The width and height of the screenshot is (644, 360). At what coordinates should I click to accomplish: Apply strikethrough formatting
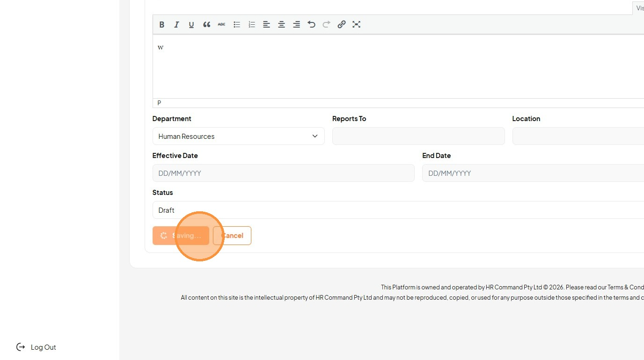221,25
